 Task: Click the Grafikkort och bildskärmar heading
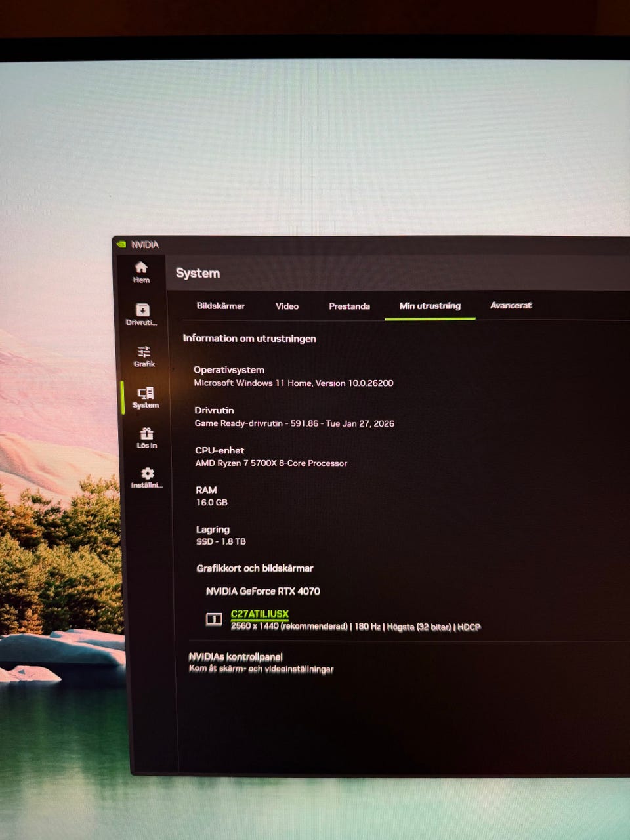[x=255, y=568]
